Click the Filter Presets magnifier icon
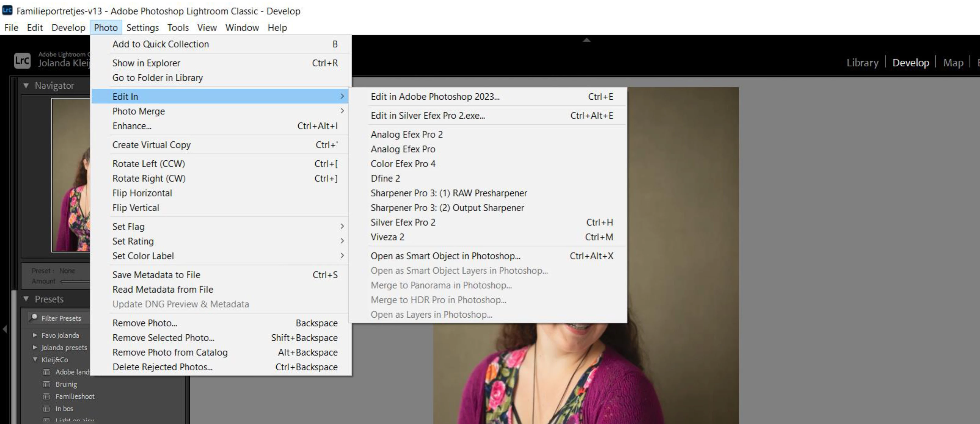This screenshot has height=424, width=980. 34,318
